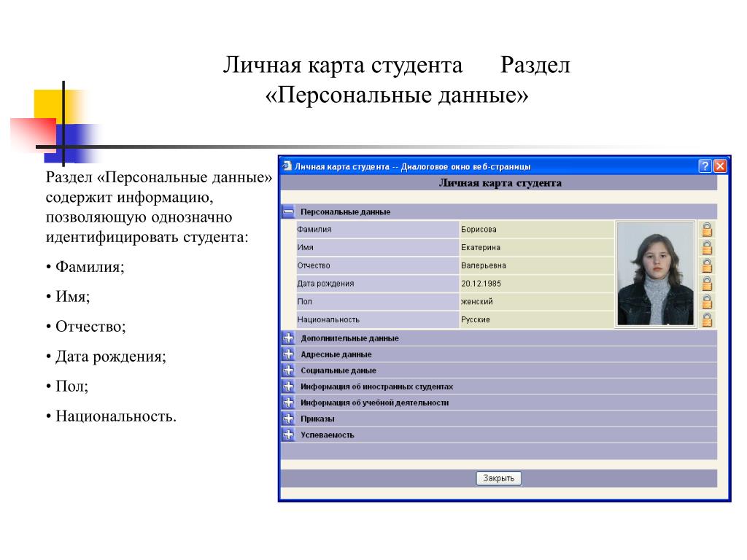Screen dimensions: 747x560
Task: Click the surname value Борисова
Action: pos(479,230)
